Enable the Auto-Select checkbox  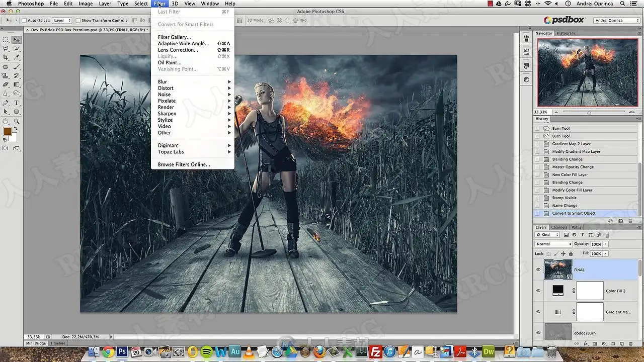point(24,21)
